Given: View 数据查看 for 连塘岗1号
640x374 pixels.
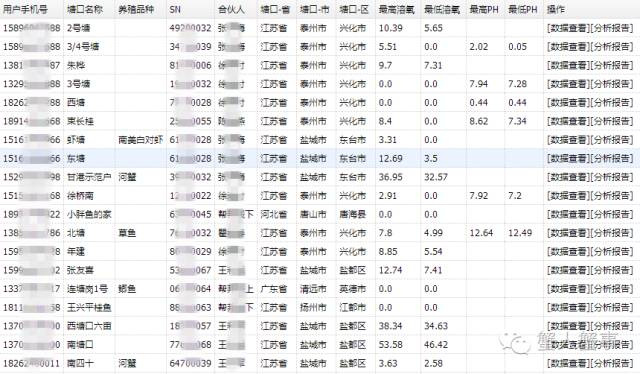Looking at the screenshot, I should tap(569, 289).
